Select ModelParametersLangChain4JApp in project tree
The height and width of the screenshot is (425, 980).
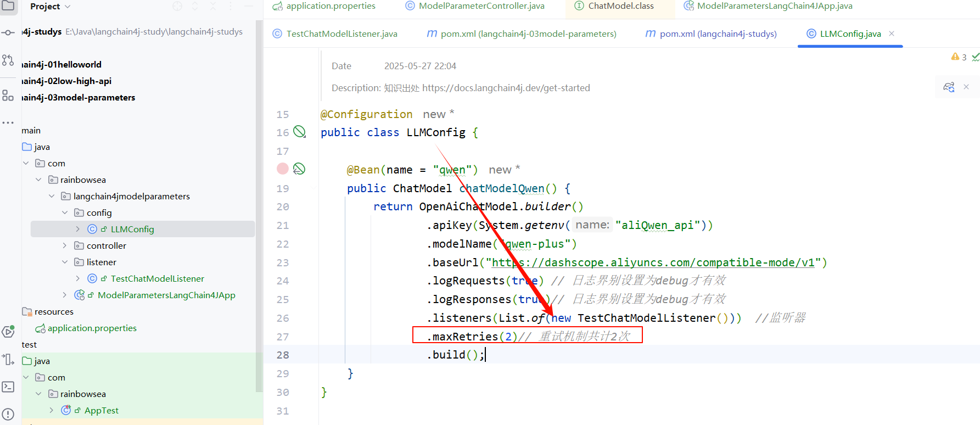coord(166,295)
